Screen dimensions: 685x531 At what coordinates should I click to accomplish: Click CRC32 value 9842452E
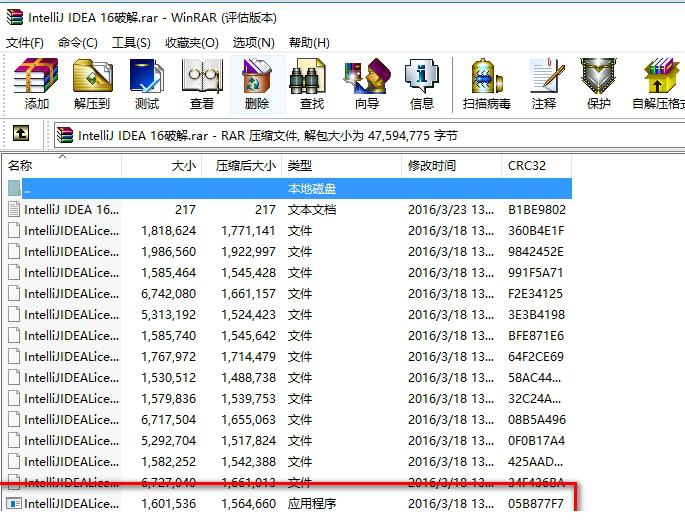click(536, 252)
